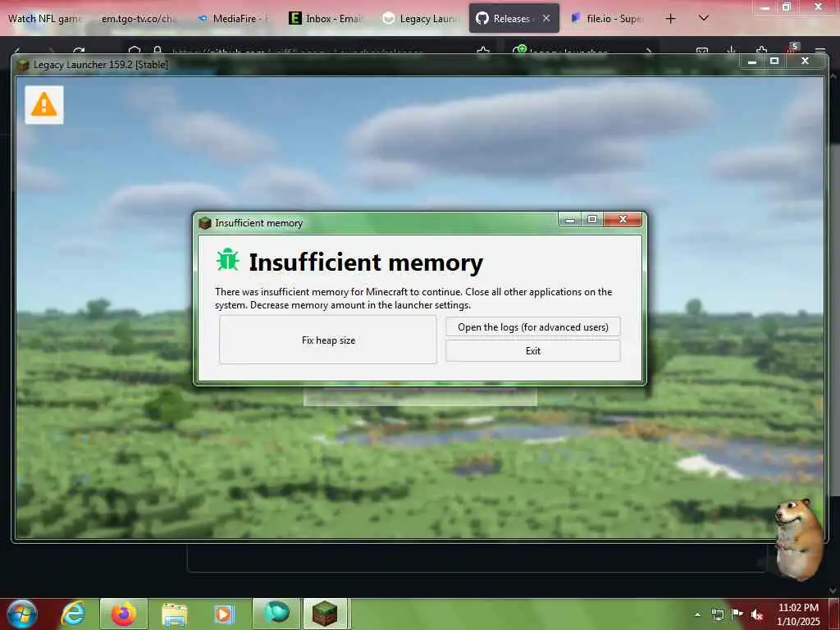Switch to Inbox - Email browser tab
The image size is (840, 630).
pos(326,19)
